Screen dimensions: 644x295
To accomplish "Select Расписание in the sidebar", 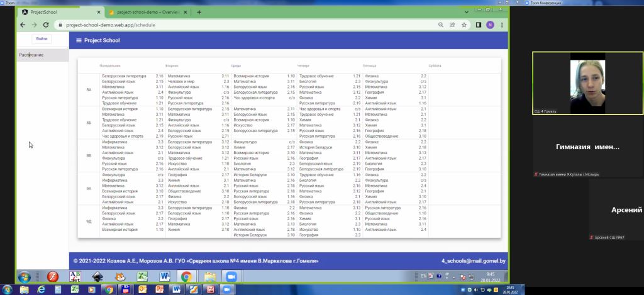I will [x=31, y=55].
